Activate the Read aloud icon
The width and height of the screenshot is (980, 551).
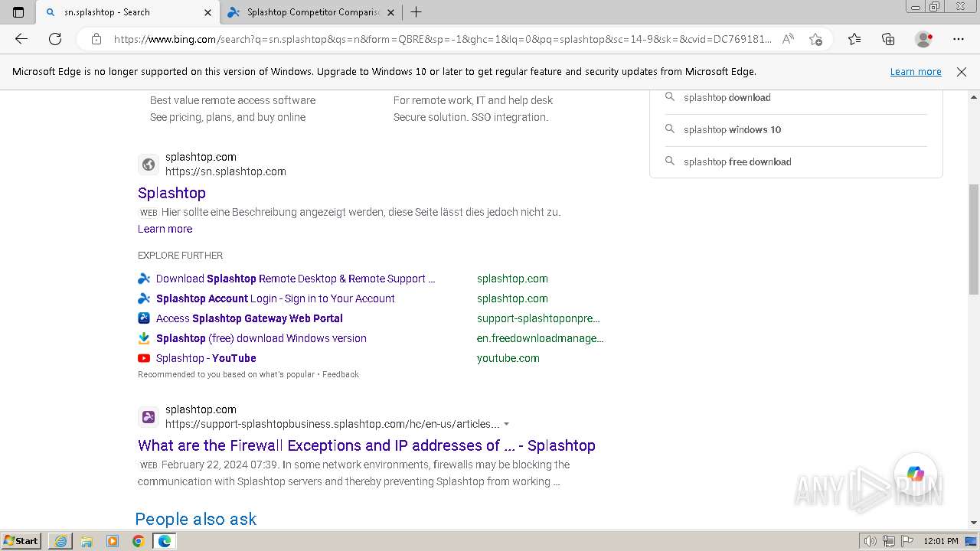(x=788, y=39)
